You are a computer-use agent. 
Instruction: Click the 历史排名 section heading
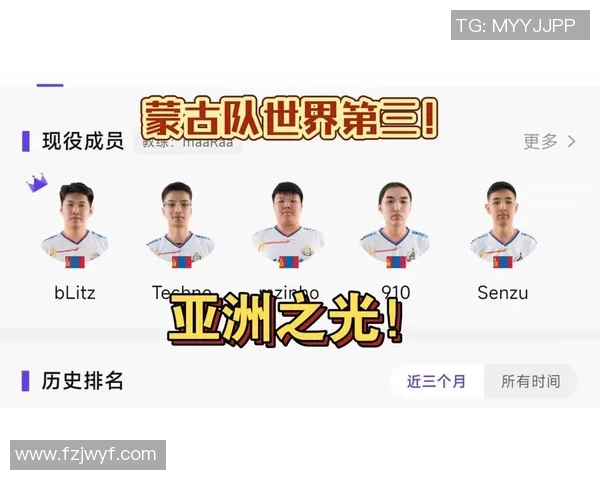(82, 381)
